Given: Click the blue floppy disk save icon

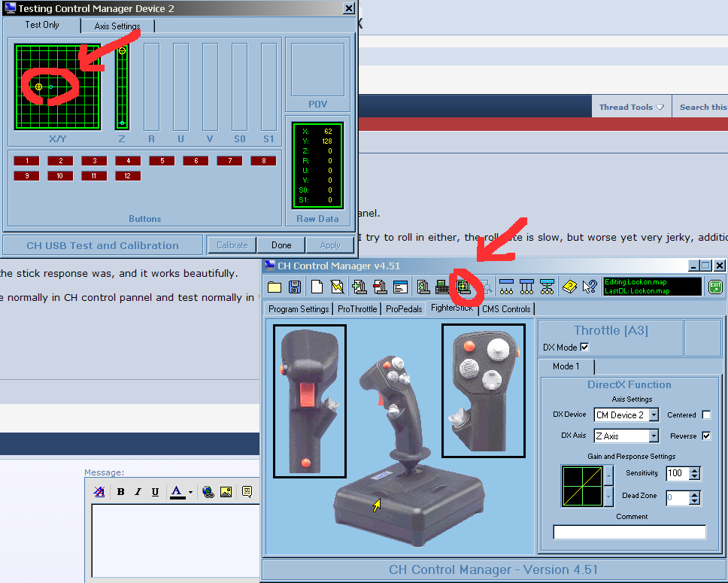Looking at the screenshot, I should click(x=294, y=287).
